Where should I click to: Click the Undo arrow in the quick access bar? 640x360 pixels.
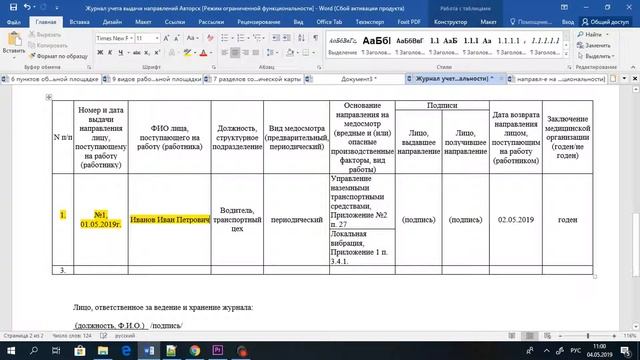27,7
